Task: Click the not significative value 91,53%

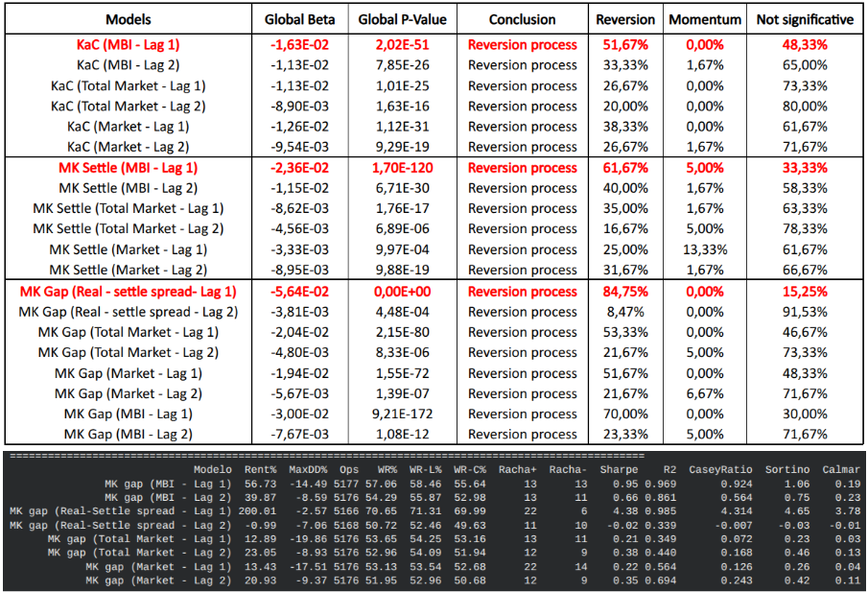Action: tap(805, 313)
